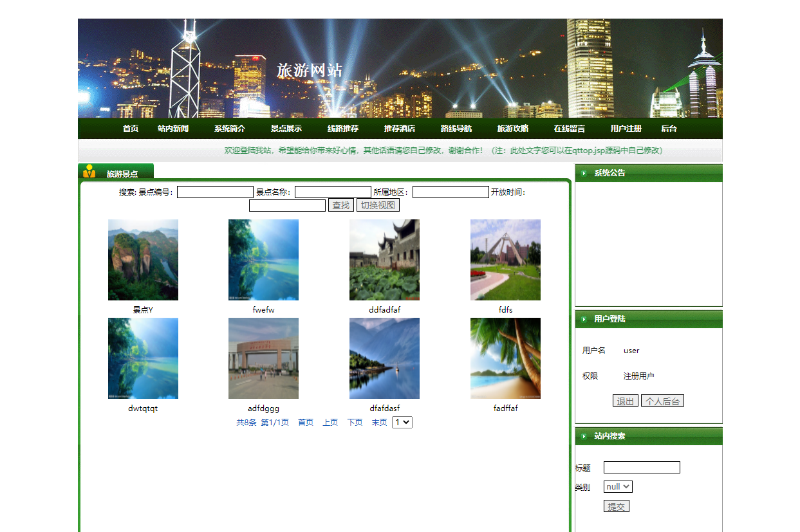Viewport: 800px width, 532px height.
Task: Click the 标题 input in site search
Action: coord(642,467)
